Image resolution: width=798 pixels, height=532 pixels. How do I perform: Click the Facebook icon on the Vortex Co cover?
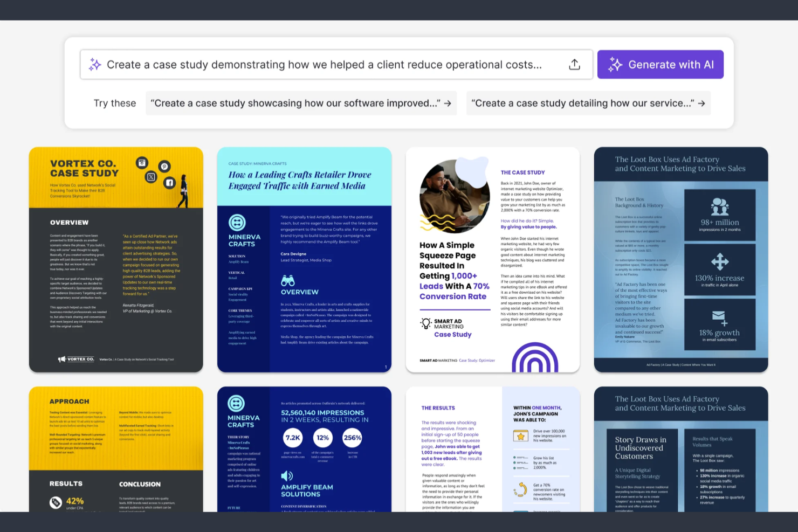169,182
